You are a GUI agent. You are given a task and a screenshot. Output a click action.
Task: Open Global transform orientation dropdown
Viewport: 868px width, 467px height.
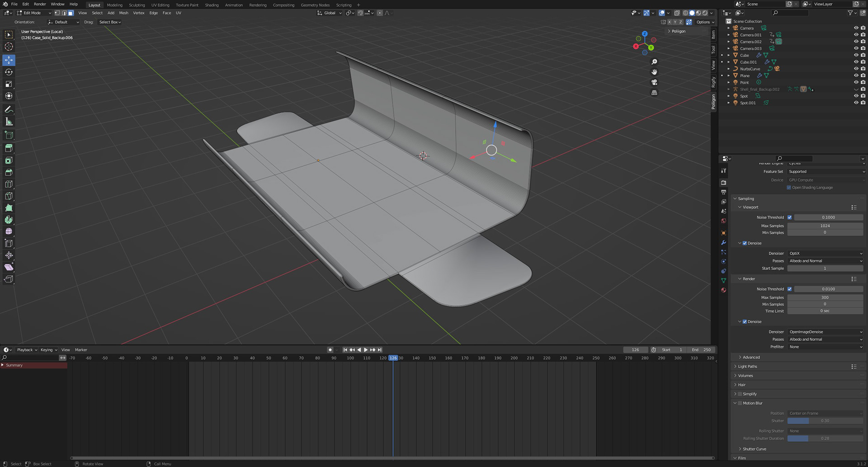(x=330, y=13)
